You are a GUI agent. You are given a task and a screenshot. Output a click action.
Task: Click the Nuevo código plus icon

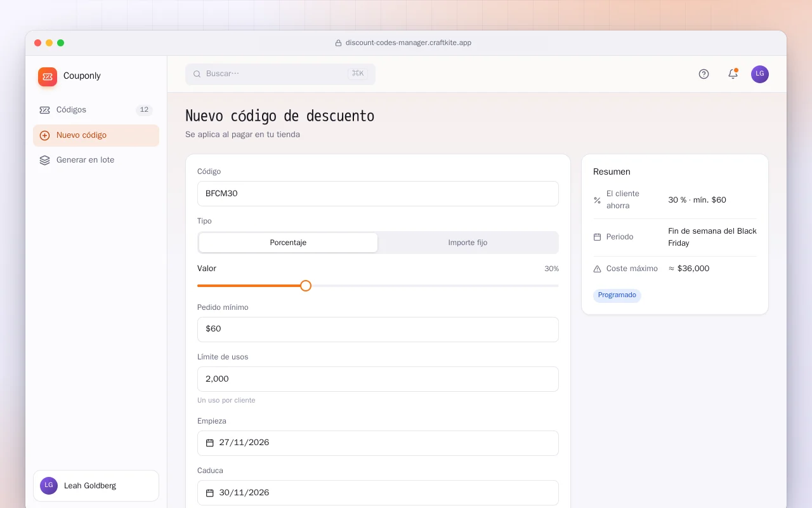44,135
